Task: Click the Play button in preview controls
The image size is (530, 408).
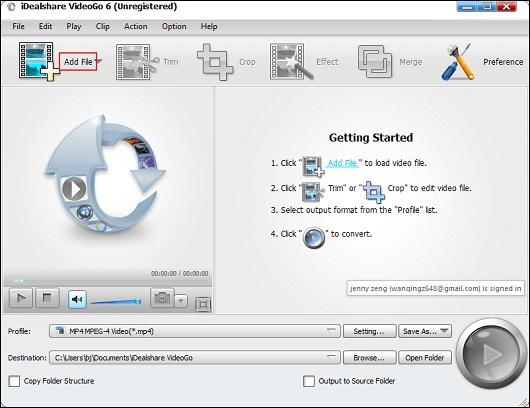Action: 21,298
